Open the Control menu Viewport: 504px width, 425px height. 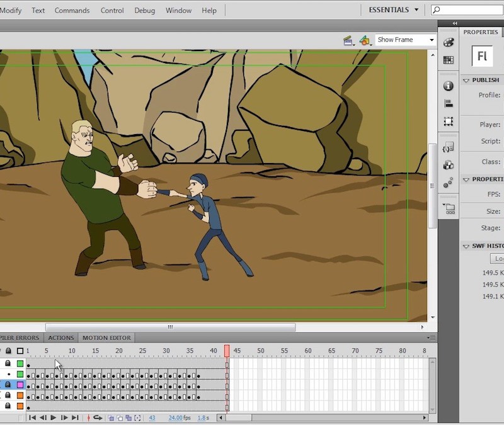pyautogui.click(x=112, y=10)
